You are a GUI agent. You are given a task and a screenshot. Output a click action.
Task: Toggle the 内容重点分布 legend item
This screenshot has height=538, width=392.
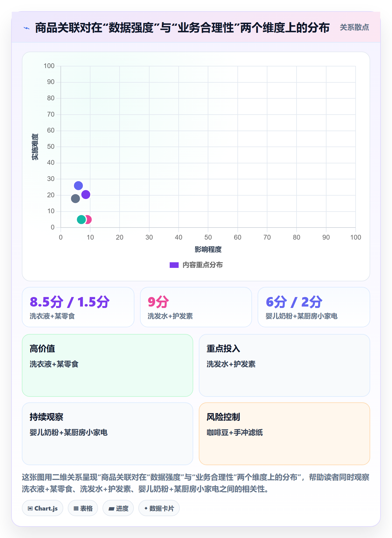pyautogui.click(x=196, y=265)
